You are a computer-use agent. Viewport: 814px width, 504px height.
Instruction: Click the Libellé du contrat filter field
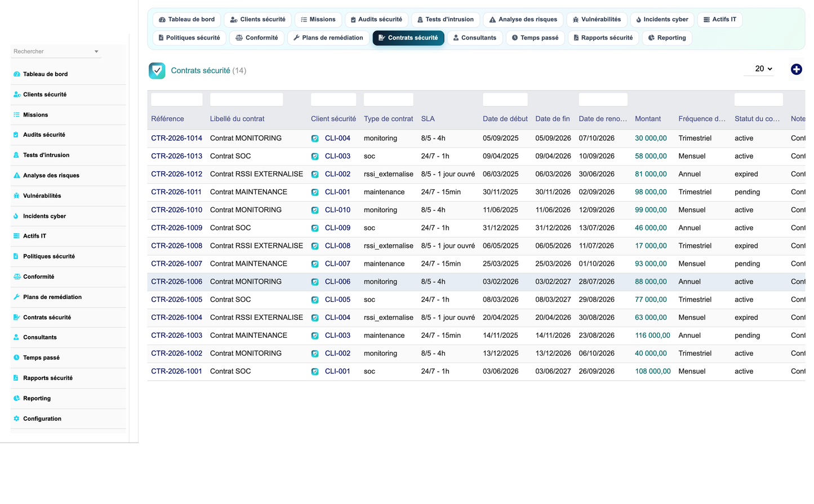247,100
